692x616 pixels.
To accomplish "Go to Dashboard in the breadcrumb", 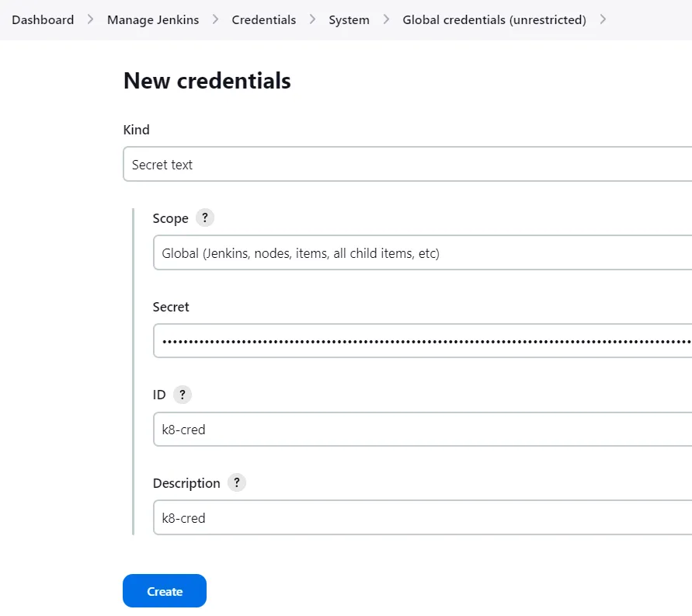I will click(x=43, y=19).
